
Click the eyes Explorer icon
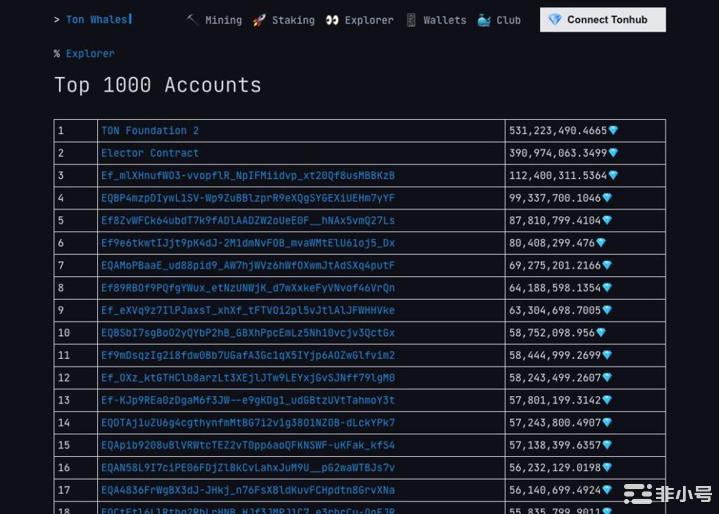pyautogui.click(x=332, y=20)
